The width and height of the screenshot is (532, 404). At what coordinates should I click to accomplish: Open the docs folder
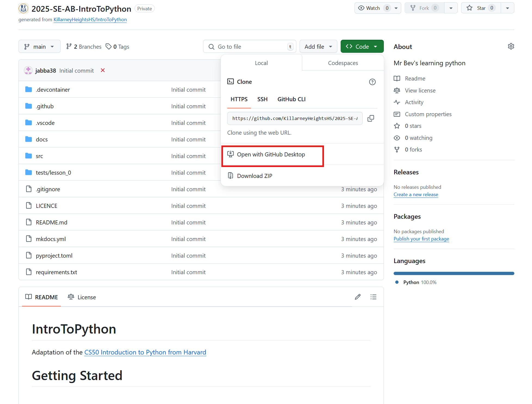42,139
